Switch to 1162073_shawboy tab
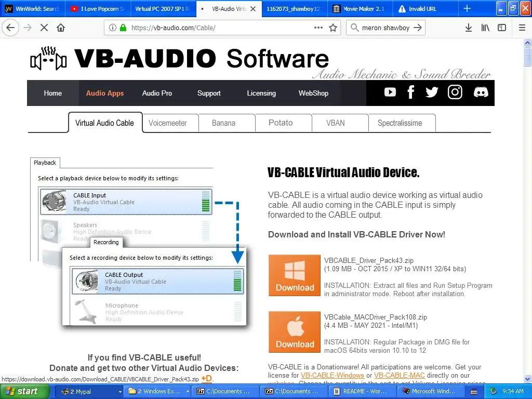532x399 pixels. 294,9
